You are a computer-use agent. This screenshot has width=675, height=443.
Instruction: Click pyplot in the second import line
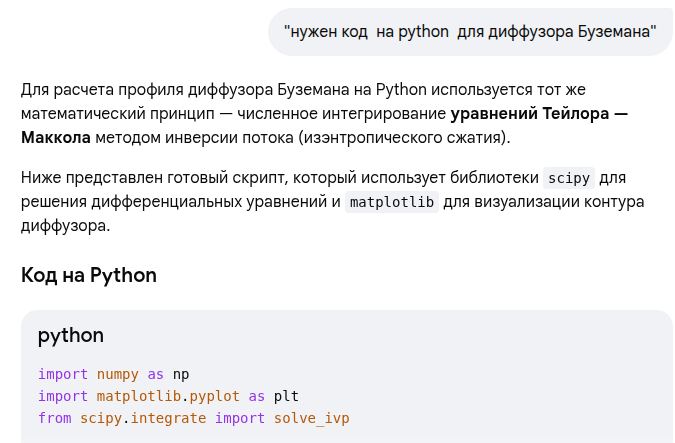pos(214,396)
